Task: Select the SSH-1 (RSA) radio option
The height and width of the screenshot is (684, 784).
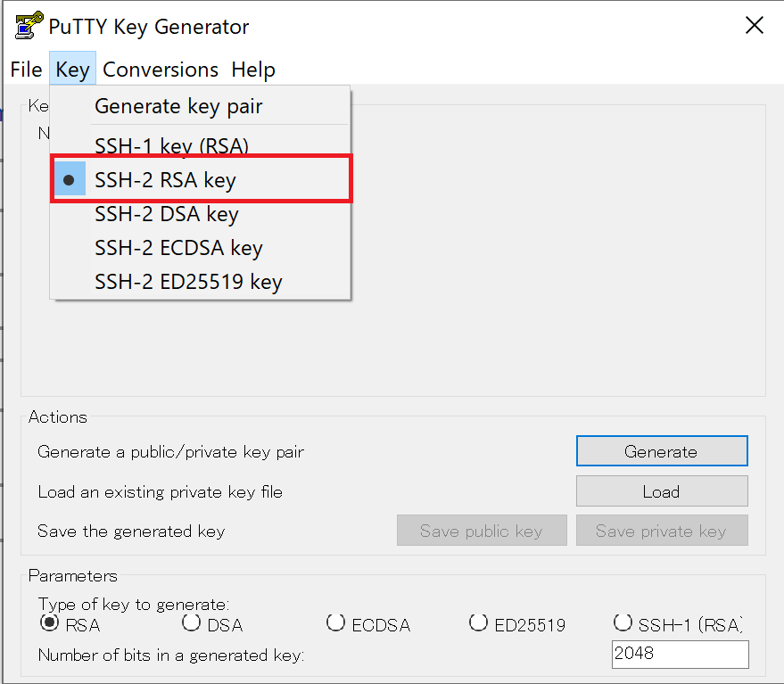Action: click(623, 623)
